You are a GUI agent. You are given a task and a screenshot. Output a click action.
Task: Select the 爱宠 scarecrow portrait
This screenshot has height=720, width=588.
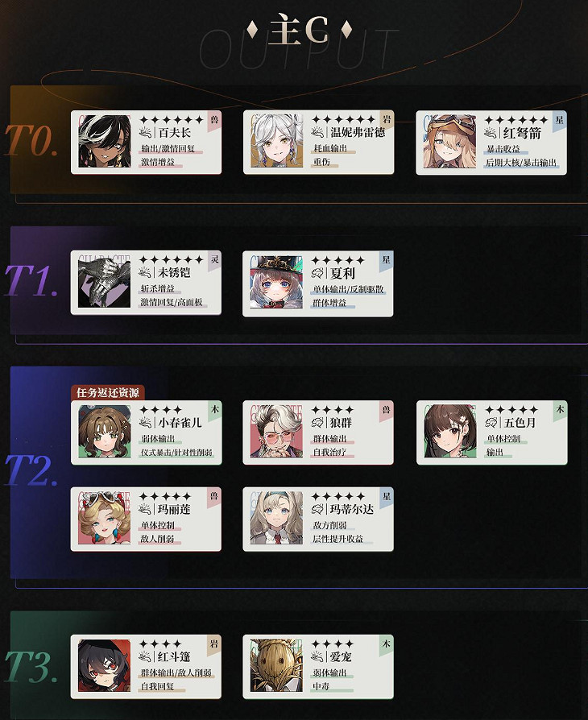pyautogui.click(x=277, y=666)
